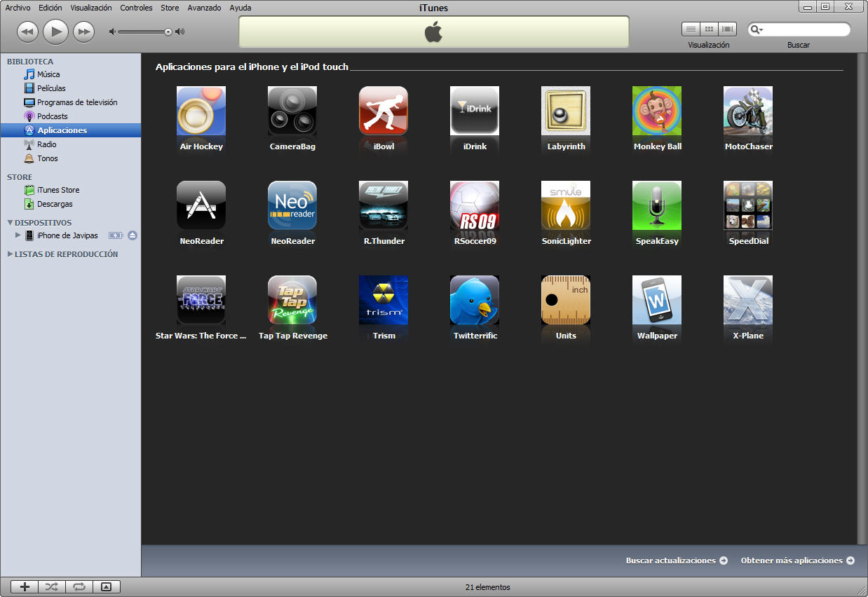The image size is (868, 597).
Task: Select the iDrink app icon
Action: coord(475,111)
